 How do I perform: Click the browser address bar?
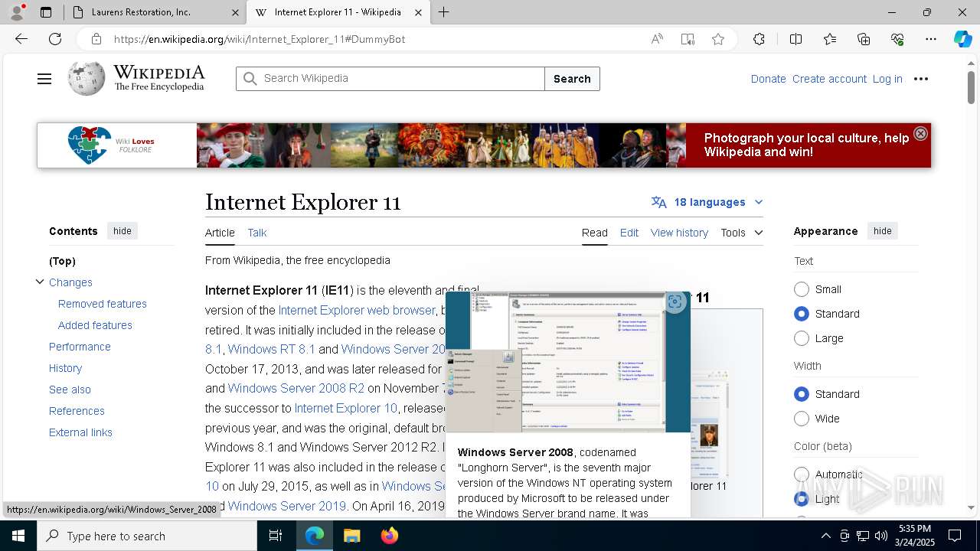click(x=375, y=39)
